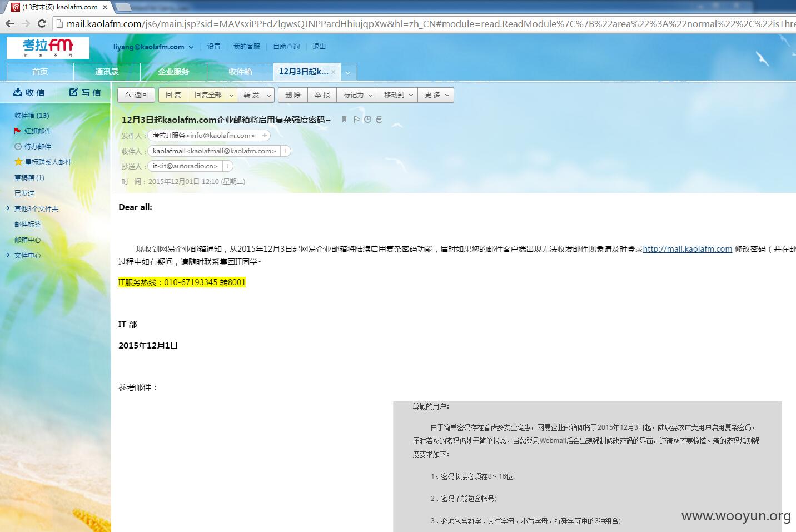Open 转发 forward options arrow
Image resolution: width=796 pixels, height=532 pixels.
[269, 95]
